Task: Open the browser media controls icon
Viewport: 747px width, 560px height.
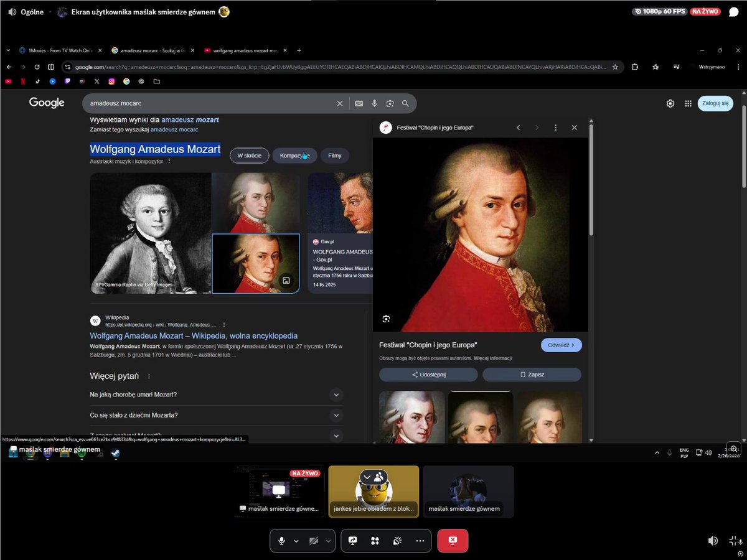Action: click(x=675, y=67)
